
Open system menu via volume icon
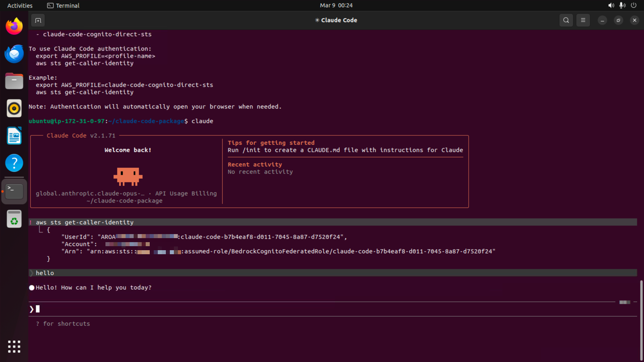coord(611,6)
